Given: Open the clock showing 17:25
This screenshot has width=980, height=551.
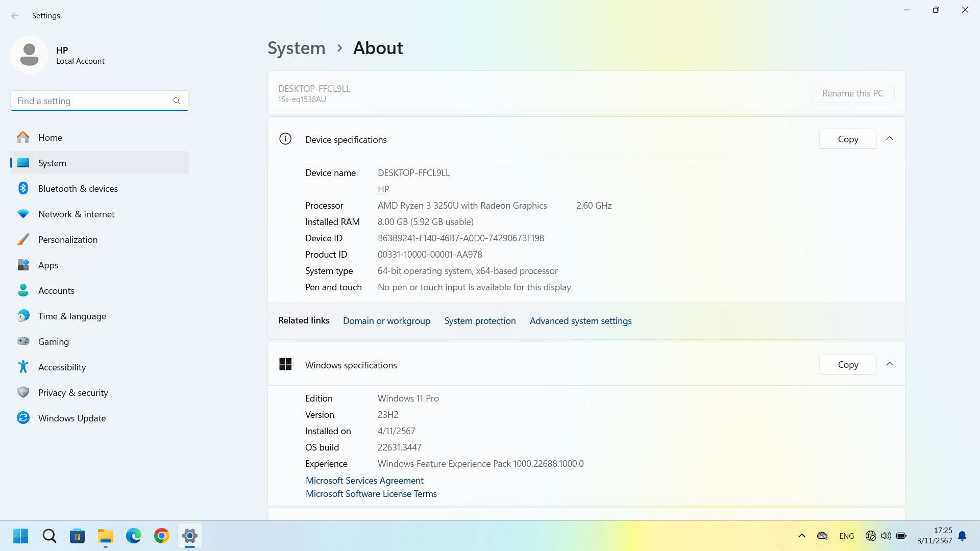Looking at the screenshot, I should pos(935,536).
